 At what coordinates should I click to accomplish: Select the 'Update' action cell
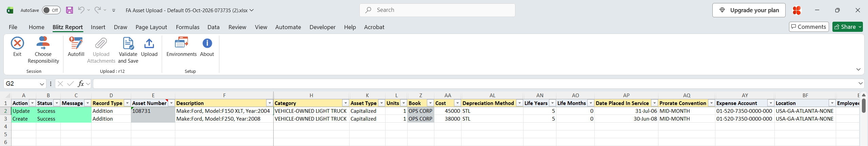tap(23, 111)
